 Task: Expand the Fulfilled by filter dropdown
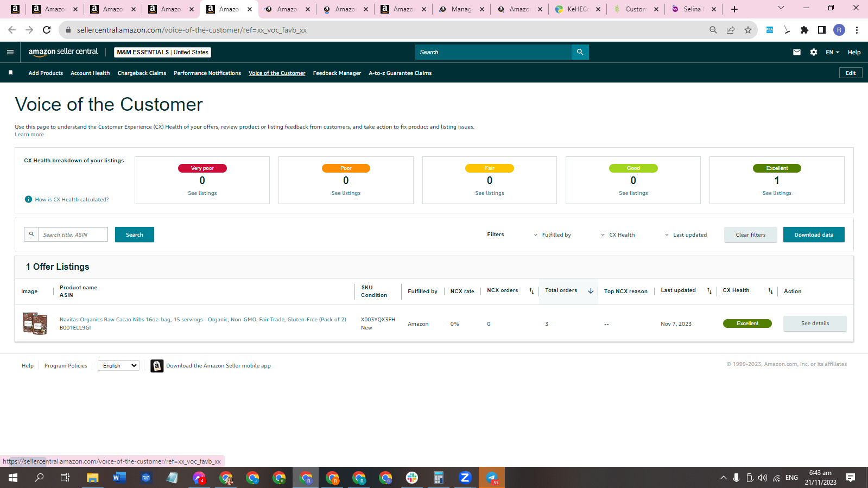(552, 235)
